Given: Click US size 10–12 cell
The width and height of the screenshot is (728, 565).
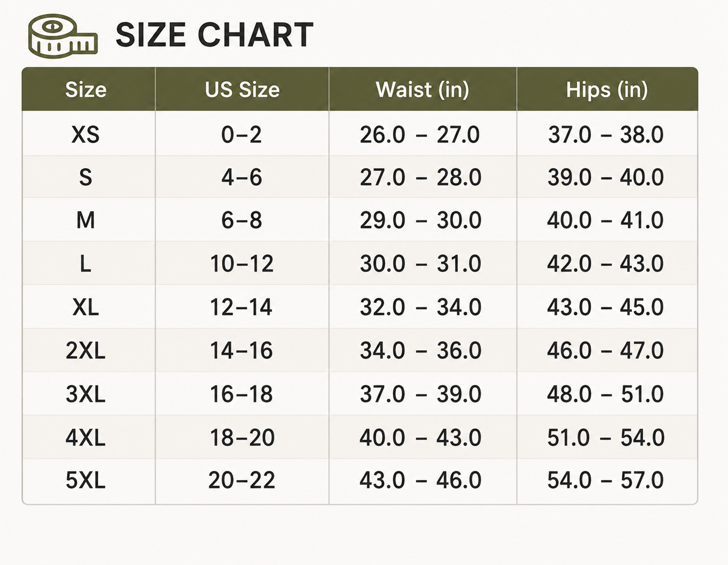Looking at the screenshot, I should 242,264.
